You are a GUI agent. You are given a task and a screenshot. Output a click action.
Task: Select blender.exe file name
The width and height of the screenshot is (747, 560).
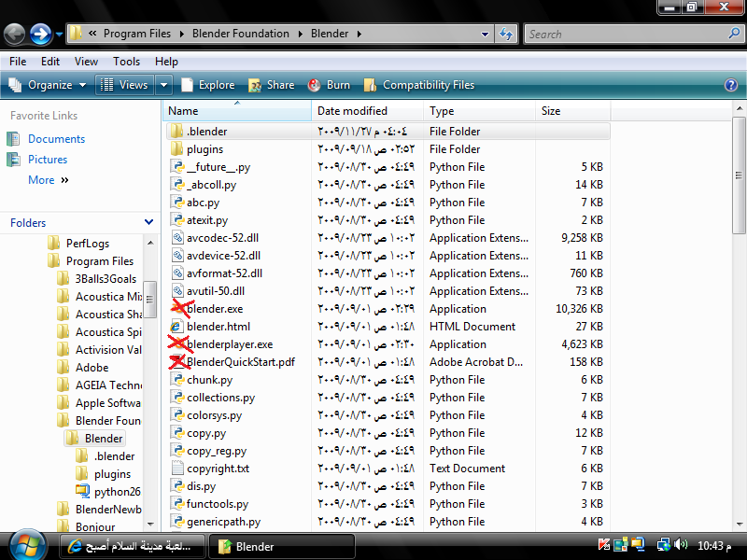coord(215,309)
